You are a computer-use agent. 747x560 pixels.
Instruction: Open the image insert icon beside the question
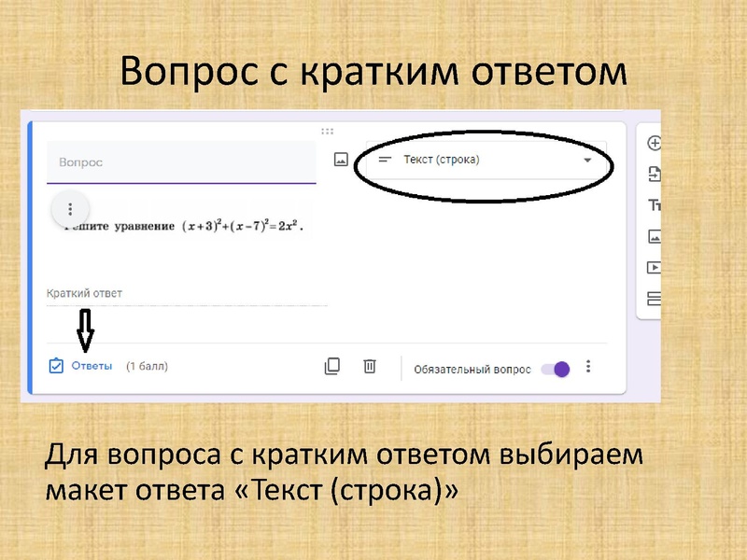pyautogui.click(x=341, y=159)
